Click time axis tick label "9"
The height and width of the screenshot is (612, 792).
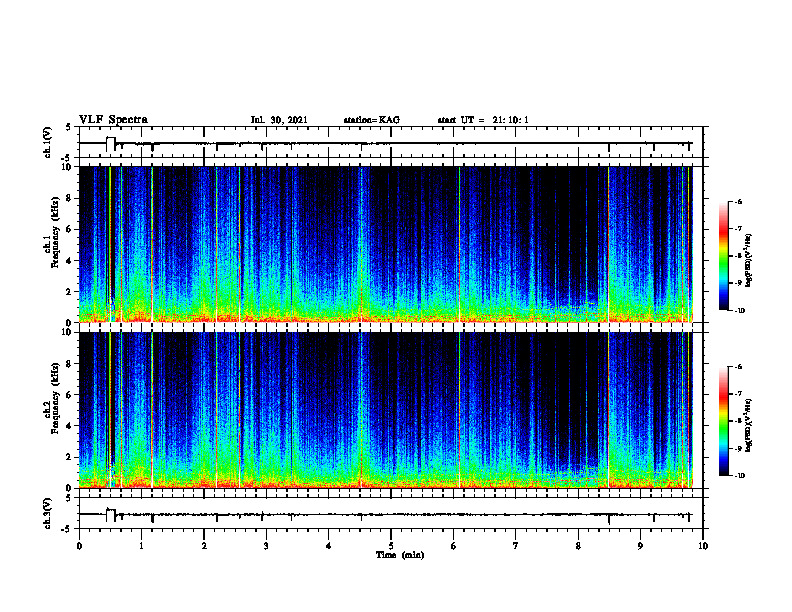pyautogui.click(x=640, y=546)
